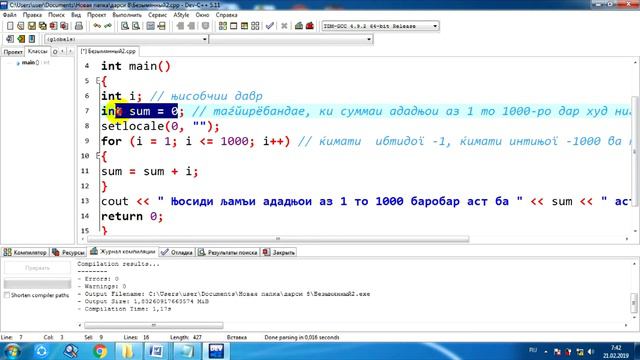
Task: Click the Windows Start button
Action: pos(12,351)
